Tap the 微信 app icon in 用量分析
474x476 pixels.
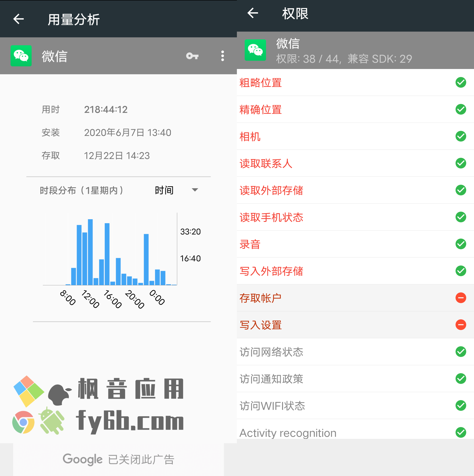coord(21,56)
